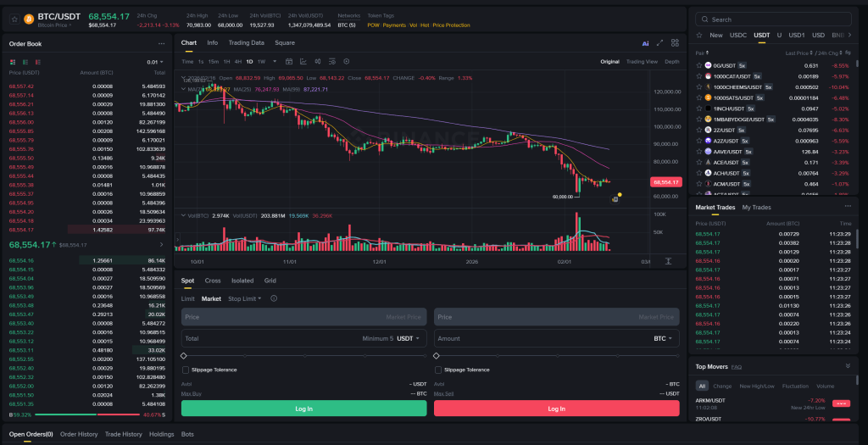Screen dimensions: 868x445
Task: Focus the buy Total input field
Action: click(304, 338)
